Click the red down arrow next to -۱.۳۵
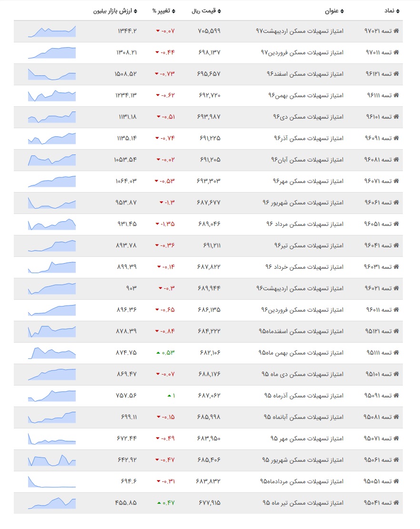The image size is (420, 529). point(157,224)
